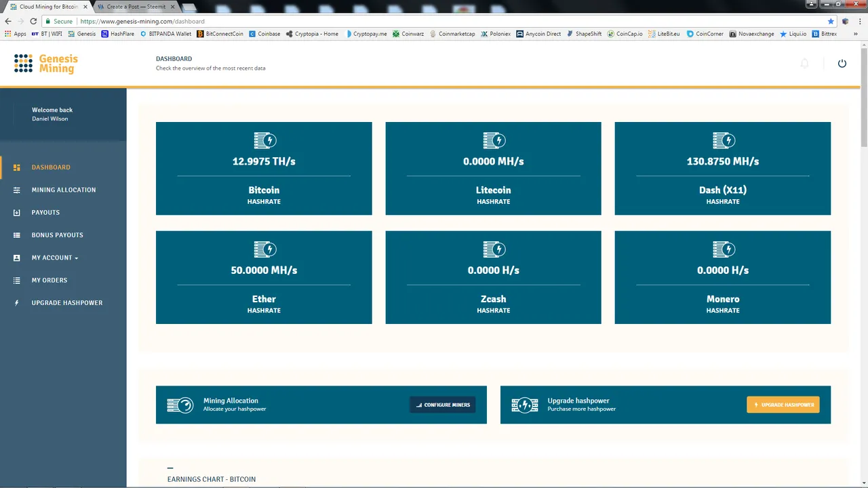Open the ShapeShift bookmark
Screen dimensions: 868x488
(x=584, y=34)
